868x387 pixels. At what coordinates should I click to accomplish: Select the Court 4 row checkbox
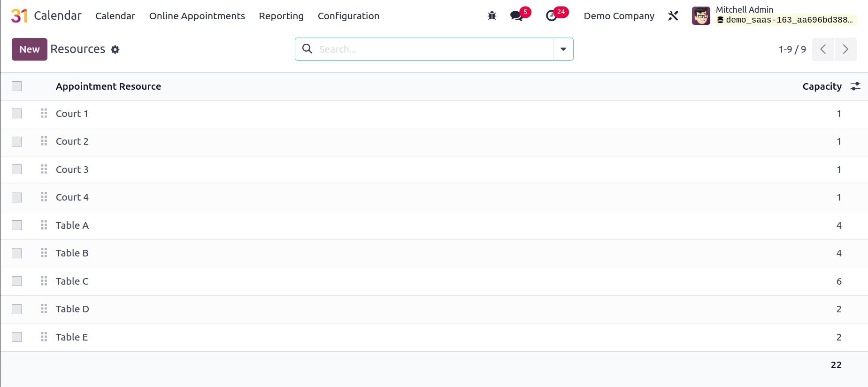click(x=17, y=197)
